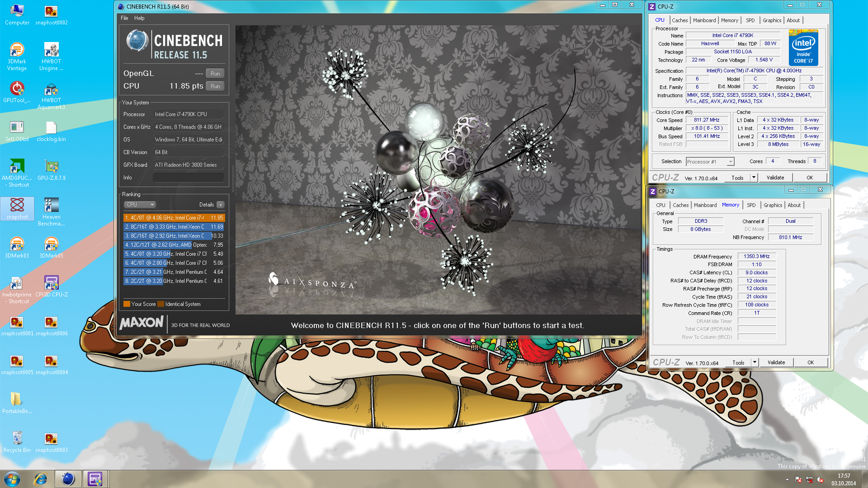Open SetLODb6 desktop icon
The height and width of the screenshot is (488, 868).
point(17,131)
